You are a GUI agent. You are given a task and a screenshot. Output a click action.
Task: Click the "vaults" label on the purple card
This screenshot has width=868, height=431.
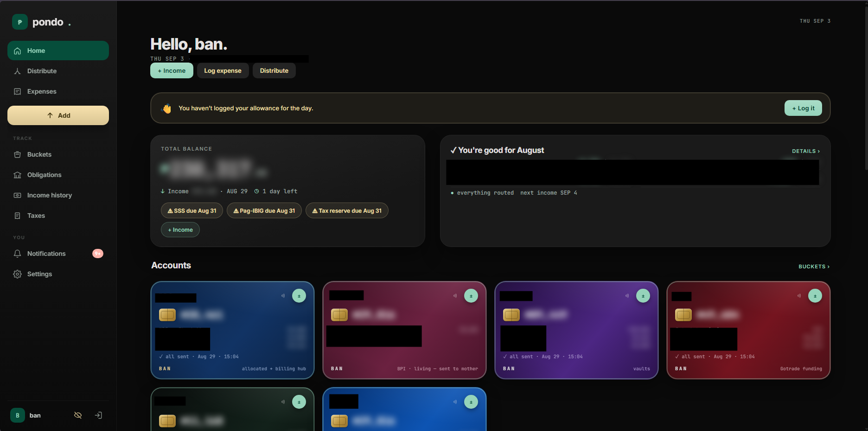(642, 368)
